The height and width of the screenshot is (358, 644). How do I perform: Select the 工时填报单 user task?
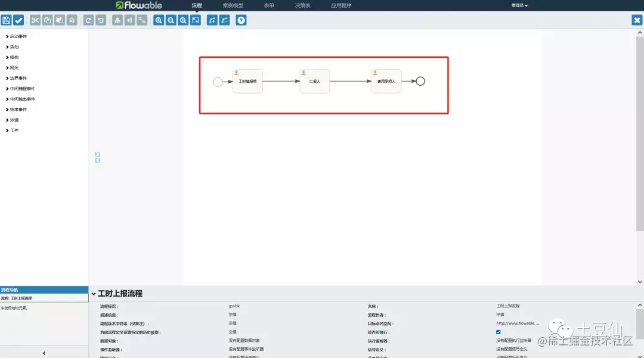click(x=247, y=81)
